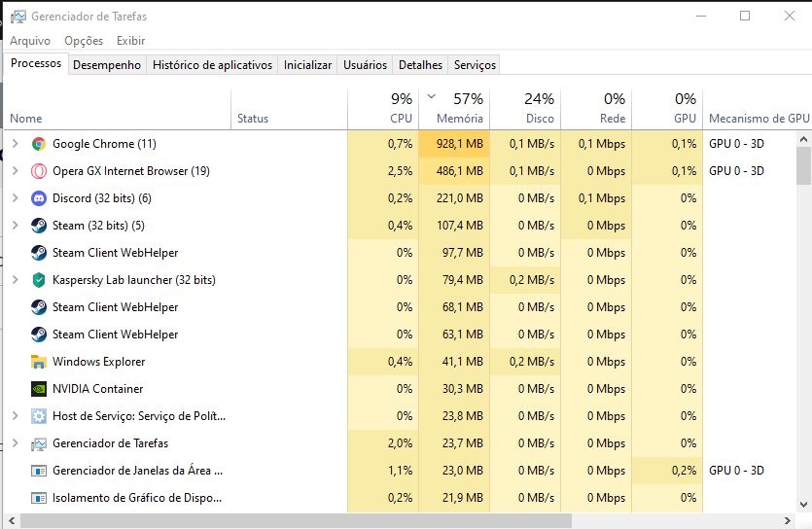Click the Host de Serviço gear icon
This screenshot has width=812, height=529.
tap(38, 416)
